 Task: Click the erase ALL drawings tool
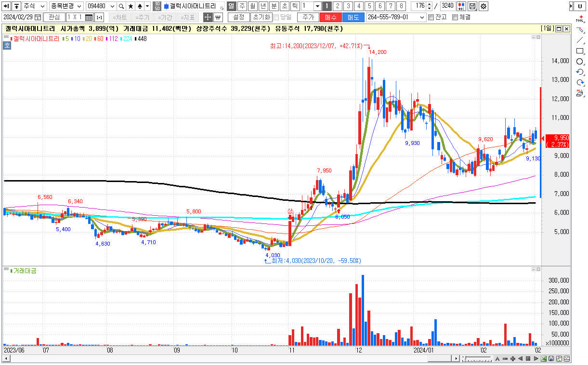tap(580, 93)
